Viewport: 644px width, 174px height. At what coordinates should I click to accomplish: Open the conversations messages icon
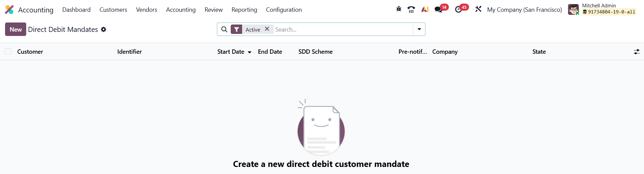click(439, 9)
